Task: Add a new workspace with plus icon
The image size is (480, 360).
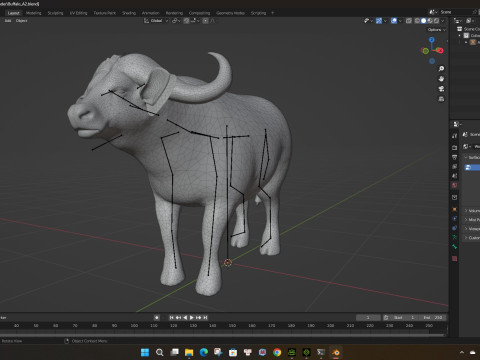Action: 272,13
